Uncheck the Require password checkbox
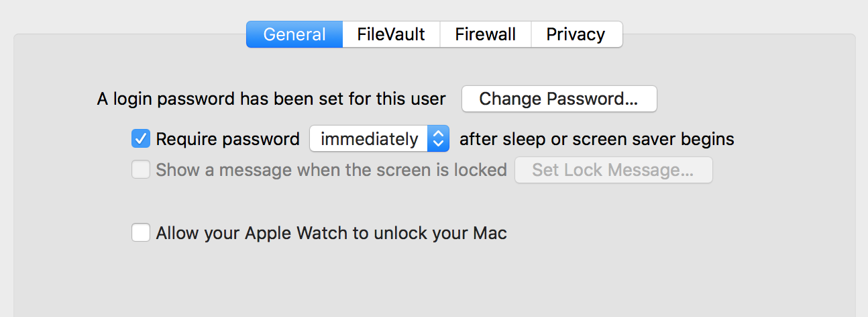Screen dimensions: 868x317 [141, 139]
